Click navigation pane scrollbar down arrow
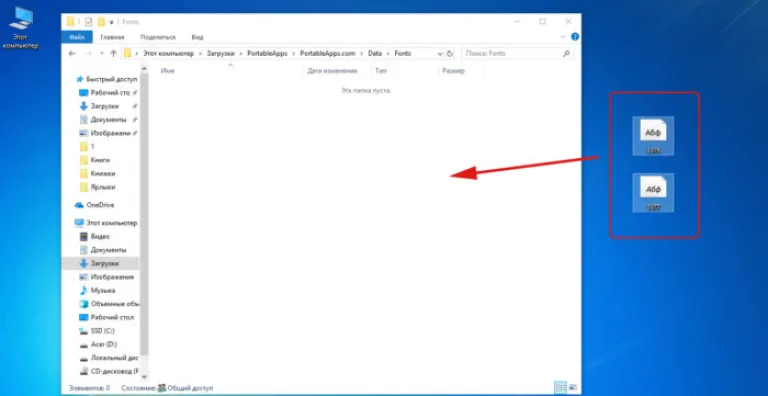The height and width of the screenshot is (396, 768). pos(144,377)
